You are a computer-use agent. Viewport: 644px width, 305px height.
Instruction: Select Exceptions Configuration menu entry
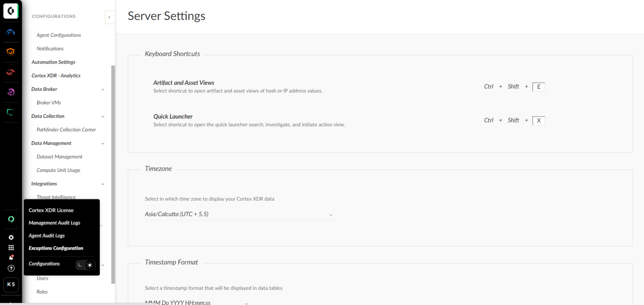(56, 248)
